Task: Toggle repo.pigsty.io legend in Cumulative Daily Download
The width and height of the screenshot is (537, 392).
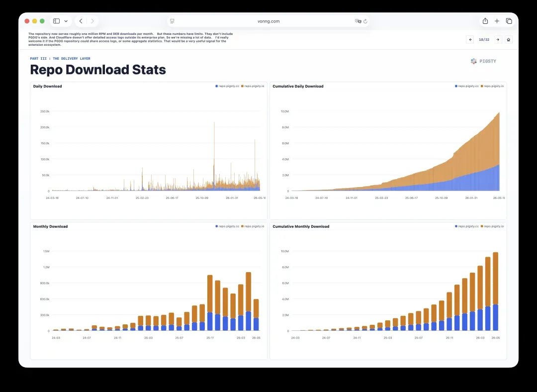Action: (x=492, y=86)
